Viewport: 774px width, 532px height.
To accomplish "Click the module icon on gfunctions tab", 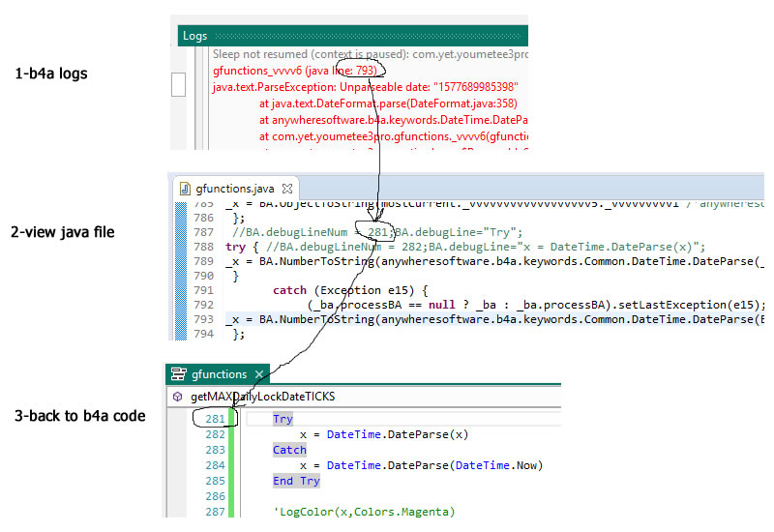I will tap(179, 374).
